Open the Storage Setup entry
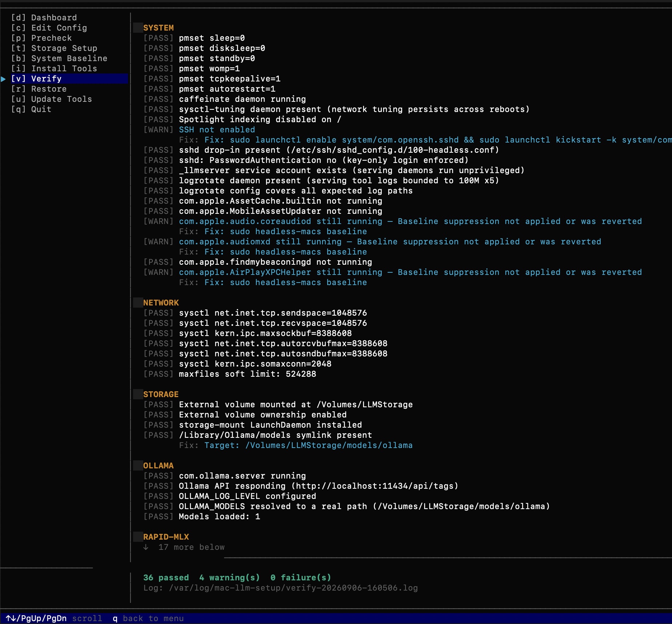Image resolution: width=672 pixels, height=624 pixels. (x=54, y=48)
